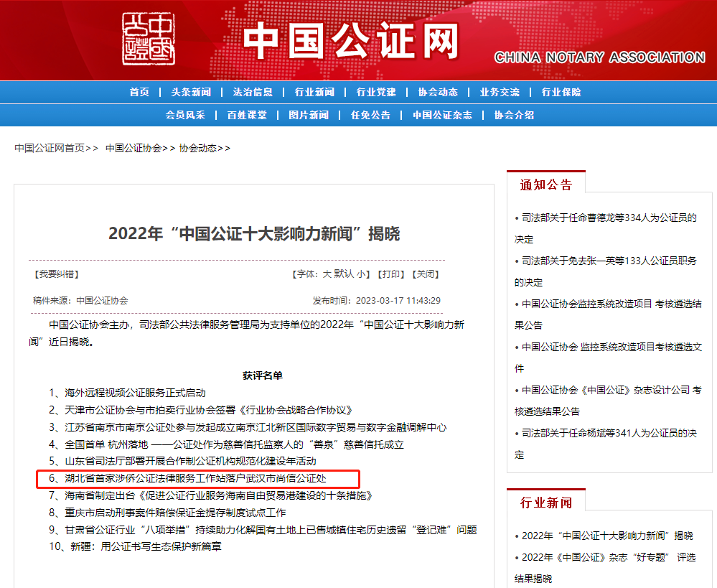
Task: Click the 关闭 link
Action: pos(426,274)
